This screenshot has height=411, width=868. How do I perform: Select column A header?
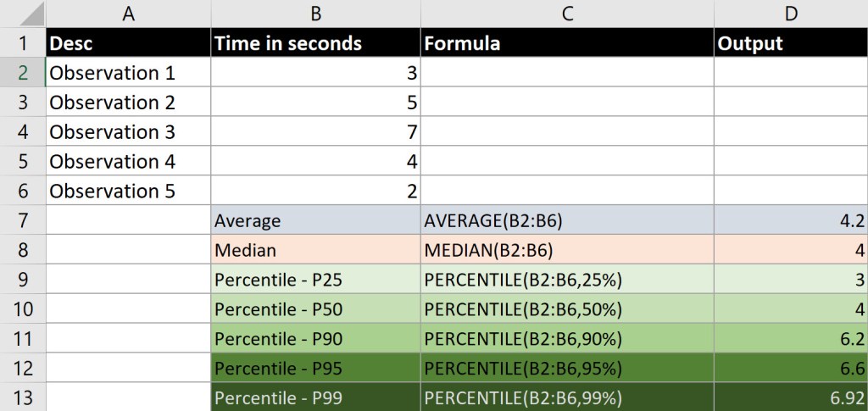click(x=128, y=13)
